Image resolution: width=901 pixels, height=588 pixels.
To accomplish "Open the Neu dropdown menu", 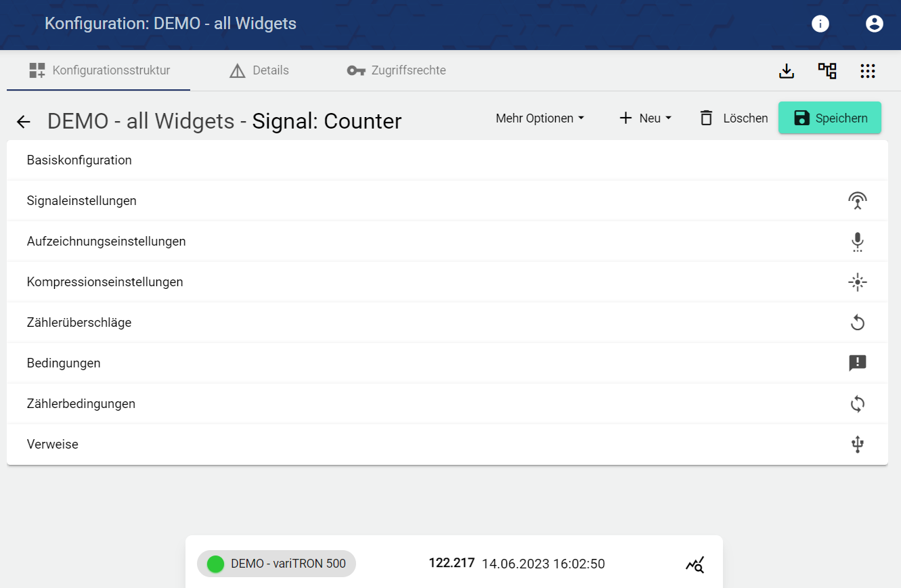I will 645,118.
